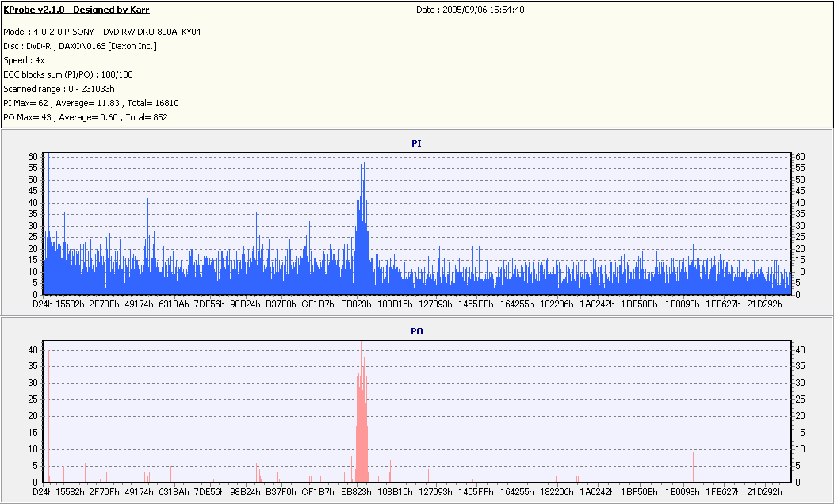Click the PI chart title

point(416,143)
